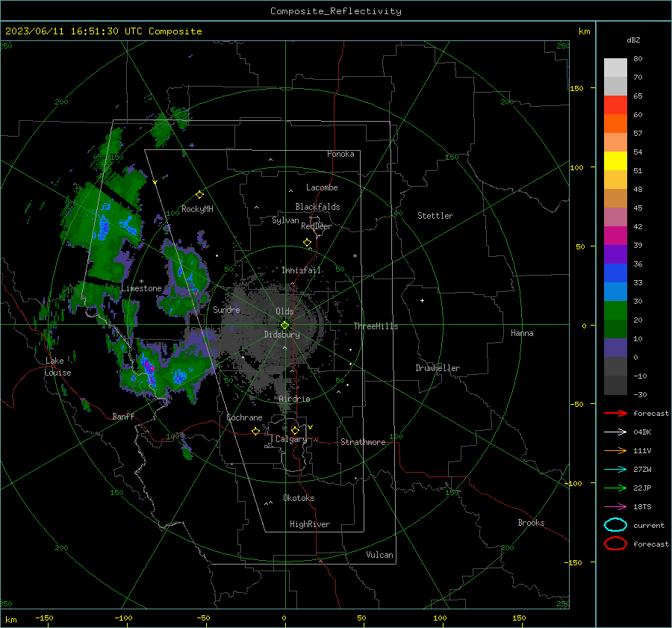
Task: Select the white 04DK arrow legend icon
Action: pos(615,432)
